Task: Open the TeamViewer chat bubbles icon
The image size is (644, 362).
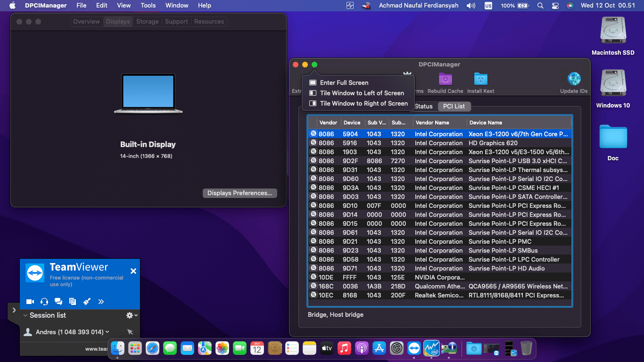Action: pos(58,302)
